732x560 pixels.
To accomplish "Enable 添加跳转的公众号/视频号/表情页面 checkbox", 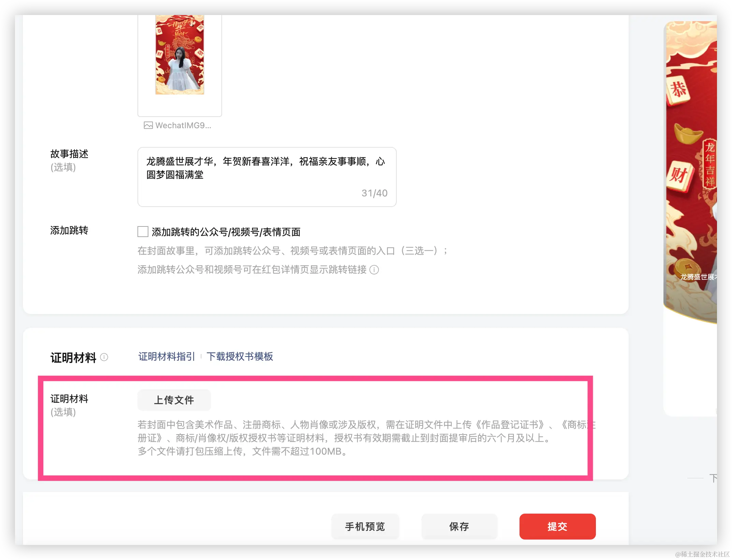I will coord(143,232).
